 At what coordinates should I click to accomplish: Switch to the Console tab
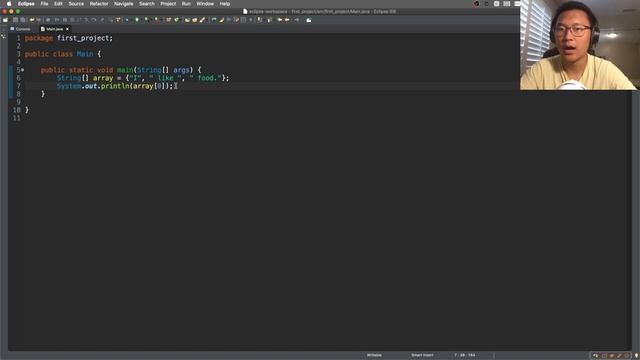pyautogui.click(x=20, y=29)
